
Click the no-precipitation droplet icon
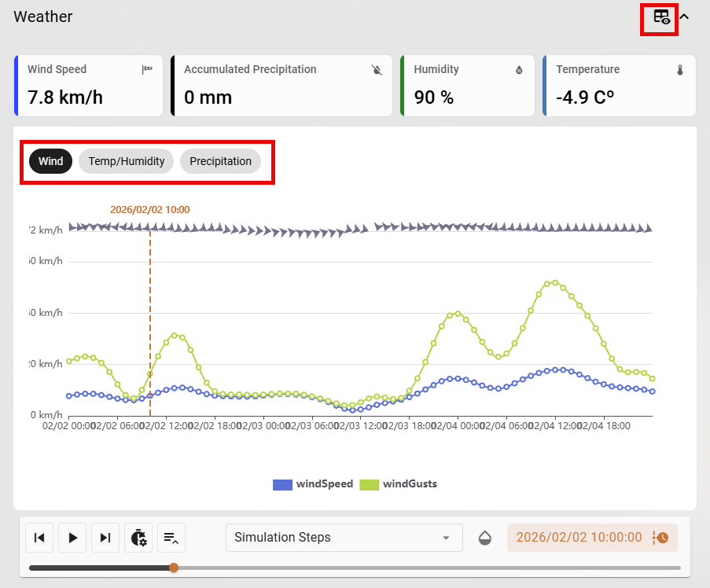pyautogui.click(x=377, y=70)
